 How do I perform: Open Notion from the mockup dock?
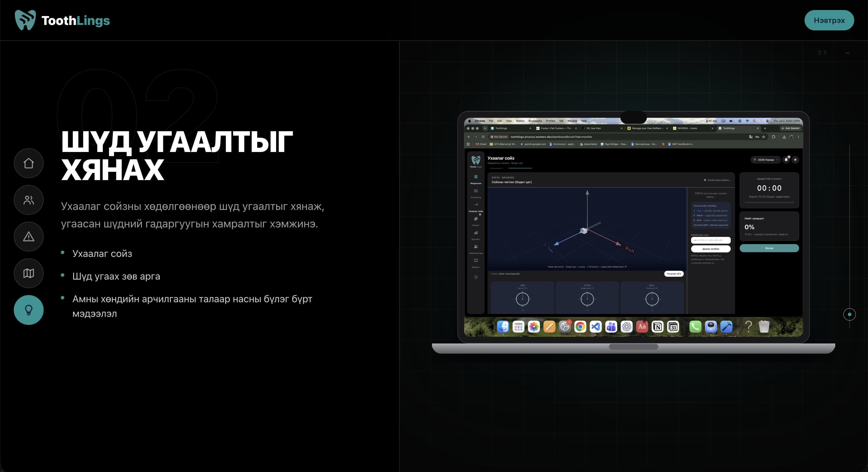[x=658, y=327]
